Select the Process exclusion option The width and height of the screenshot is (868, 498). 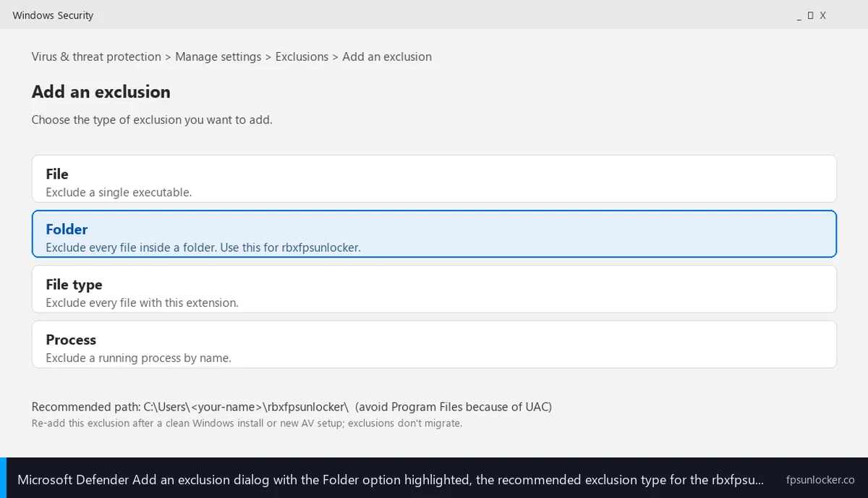click(x=434, y=345)
